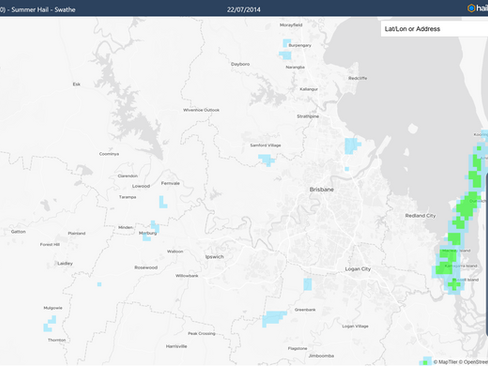This screenshot has width=488, height=366.
Task: Click the Minden label
Action: point(126,227)
